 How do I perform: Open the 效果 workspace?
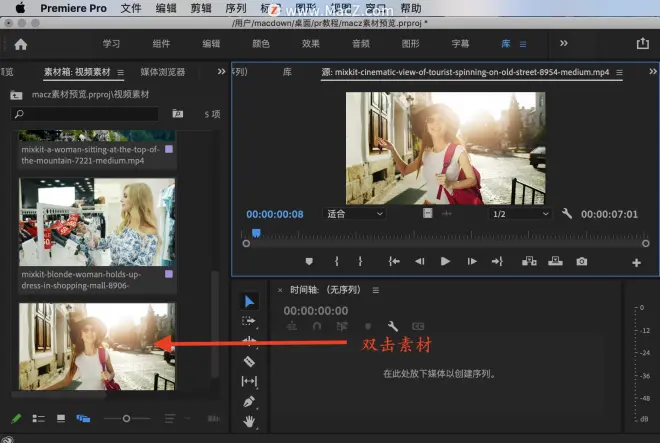[x=311, y=44]
